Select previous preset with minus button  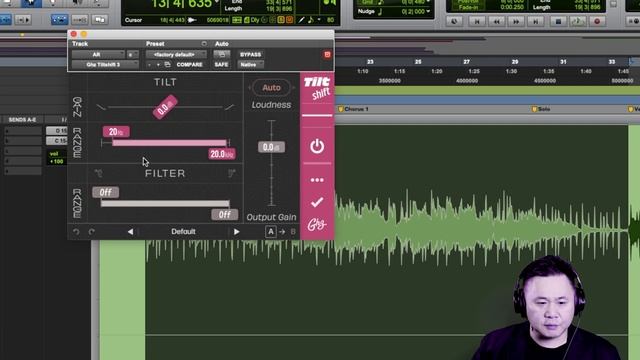click(150, 64)
